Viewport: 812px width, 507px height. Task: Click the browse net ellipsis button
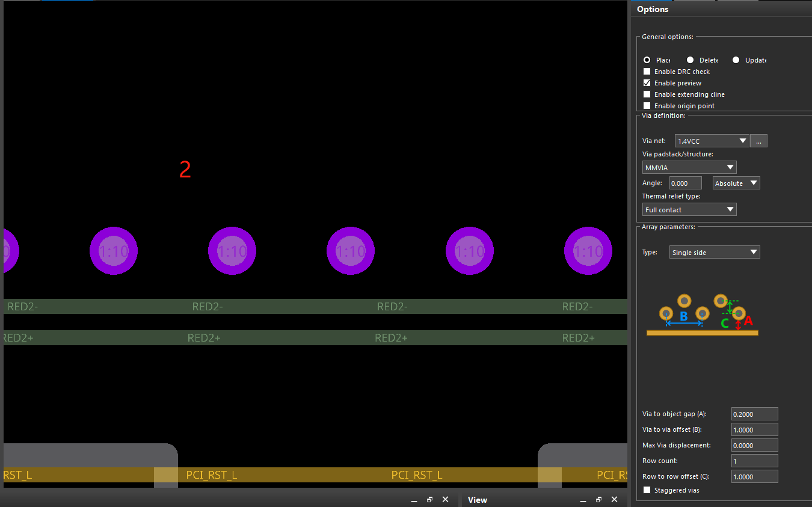click(758, 141)
